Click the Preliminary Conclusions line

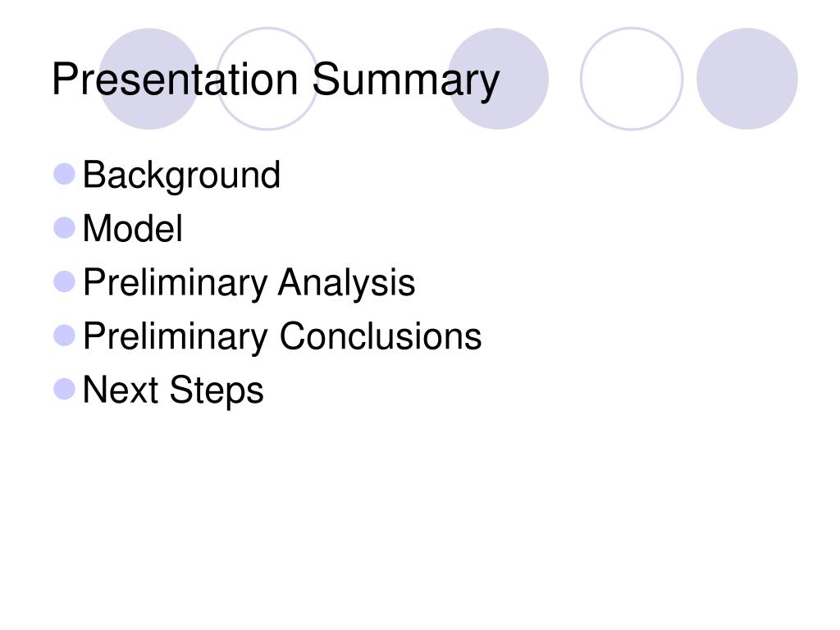point(282,336)
